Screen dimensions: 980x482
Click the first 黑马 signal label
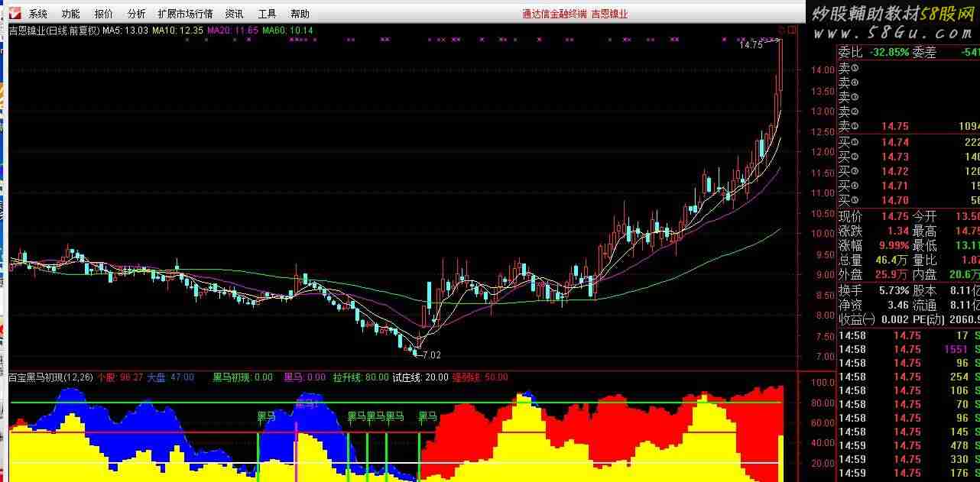266,417
